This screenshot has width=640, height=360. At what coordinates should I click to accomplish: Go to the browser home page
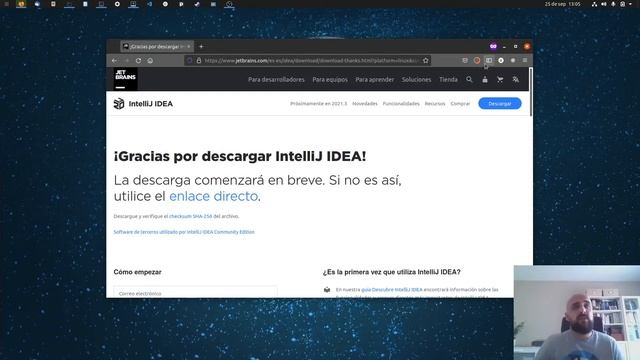point(150,60)
